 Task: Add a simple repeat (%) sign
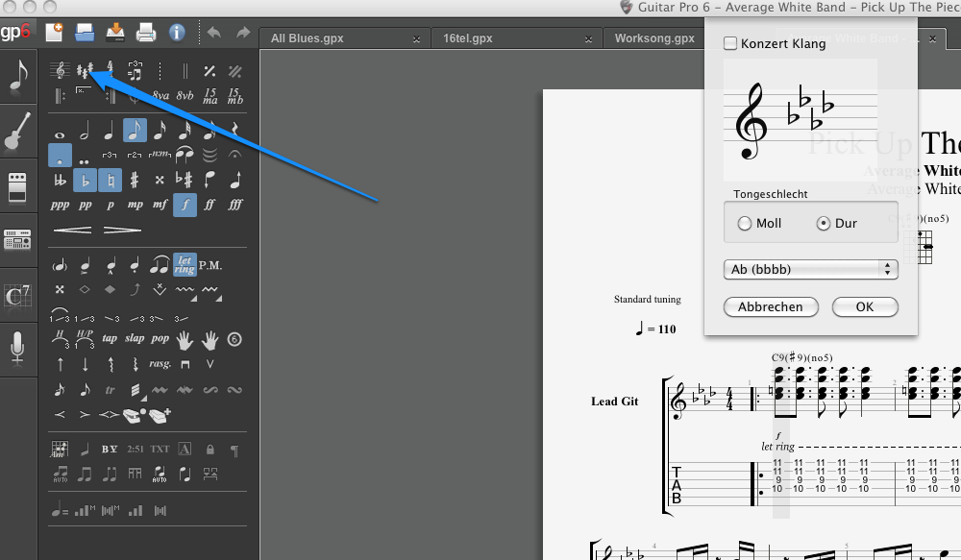[x=209, y=71]
